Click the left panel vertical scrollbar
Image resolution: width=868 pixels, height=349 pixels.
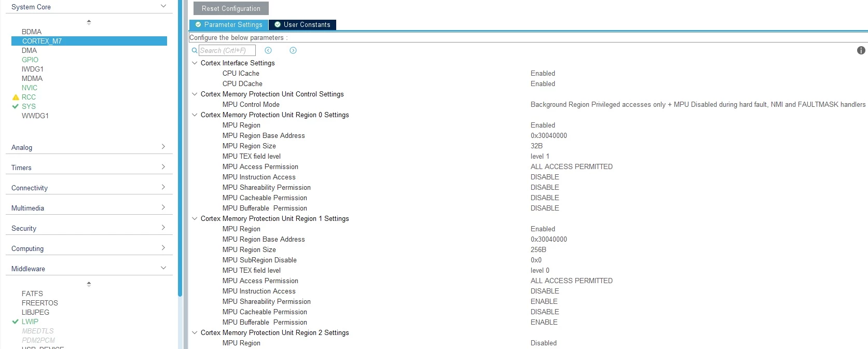coord(180,148)
